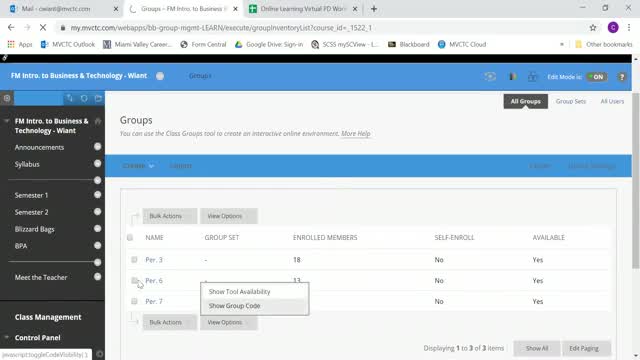The width and height of the screenshot is (640, 360).
Task: Open the Blackboard help question-mark icon
Action: [x=622, y=77]
